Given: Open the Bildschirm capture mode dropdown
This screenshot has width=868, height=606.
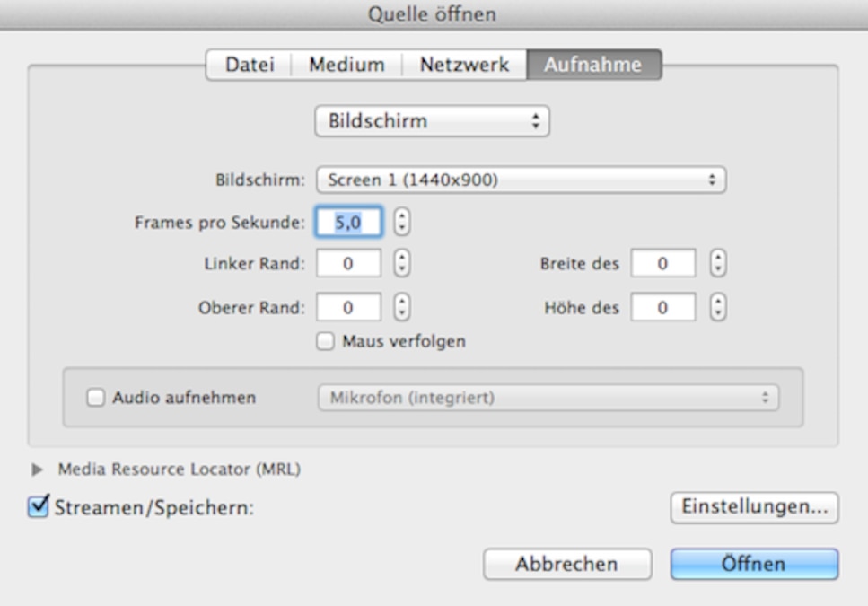Looking at the screenshot, I should [x=432, y=121].
